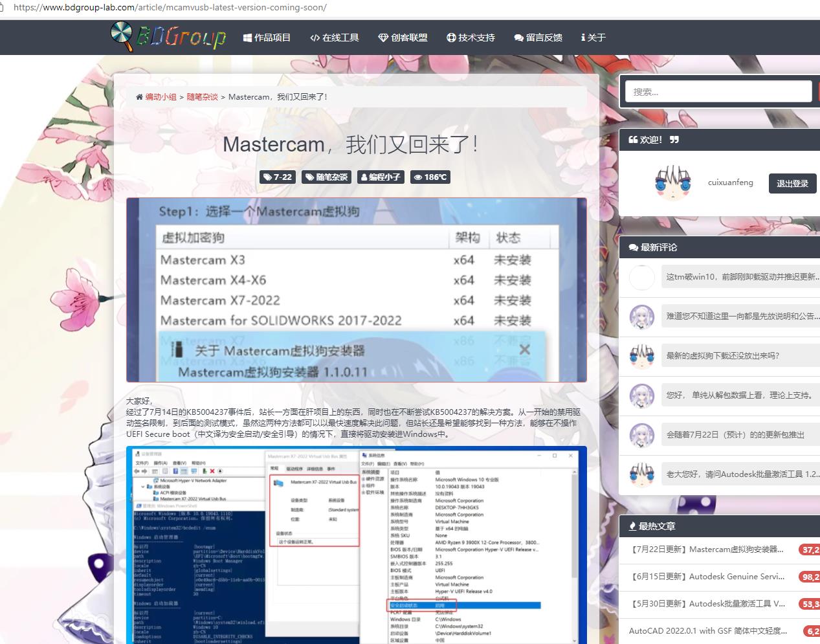
Task: Click the 最热文章 panel header
Action: tap(720, 526)
